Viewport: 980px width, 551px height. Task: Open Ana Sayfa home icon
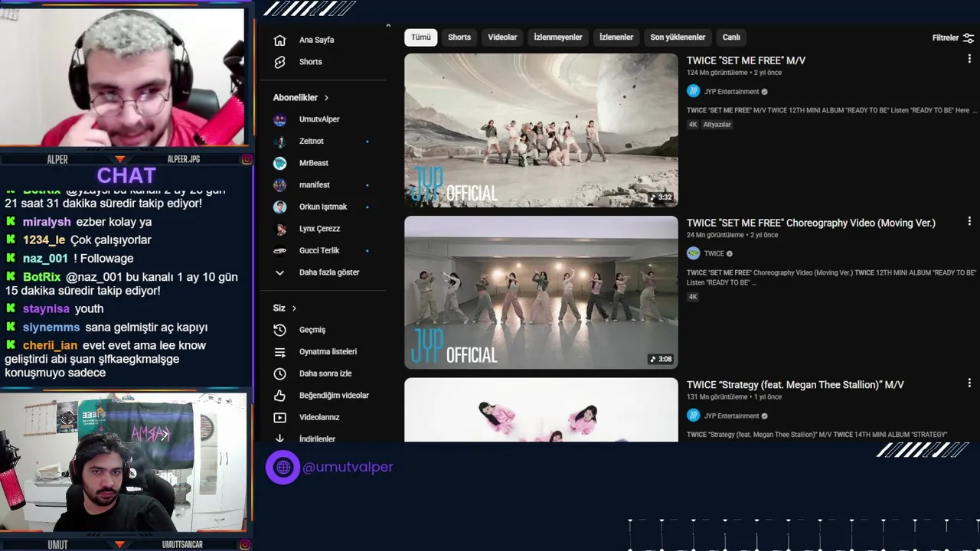coord(279,40)
